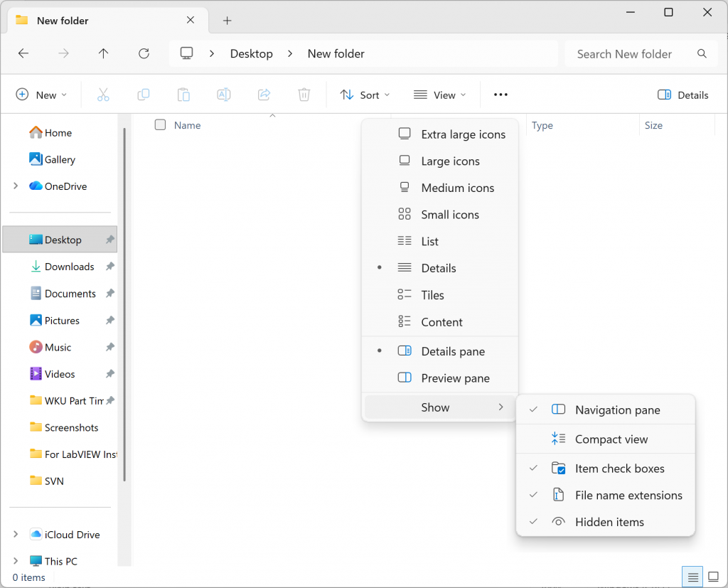Screen dimensions: 728x588
Task: Click the pin icon next to Downloads
Action: coord(110,267)
